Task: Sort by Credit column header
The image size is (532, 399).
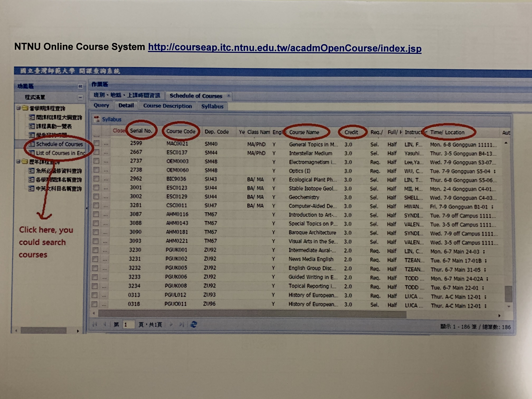Action: (x=351, y=132)
